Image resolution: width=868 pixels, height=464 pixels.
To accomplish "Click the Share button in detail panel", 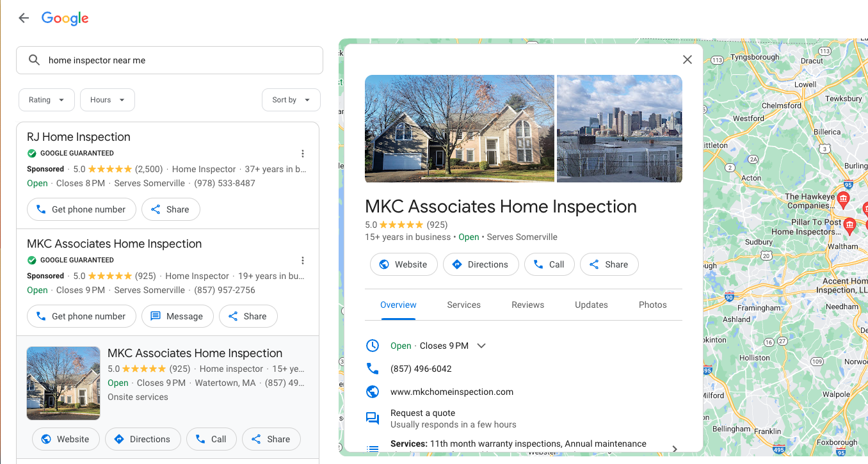I will click(x=609, y=264).
